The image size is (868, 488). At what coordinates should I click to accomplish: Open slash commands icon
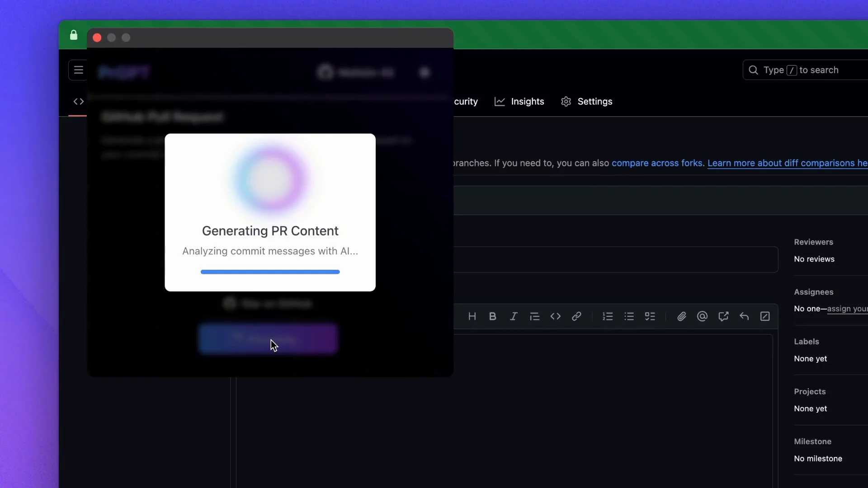[x=765, y=316]
